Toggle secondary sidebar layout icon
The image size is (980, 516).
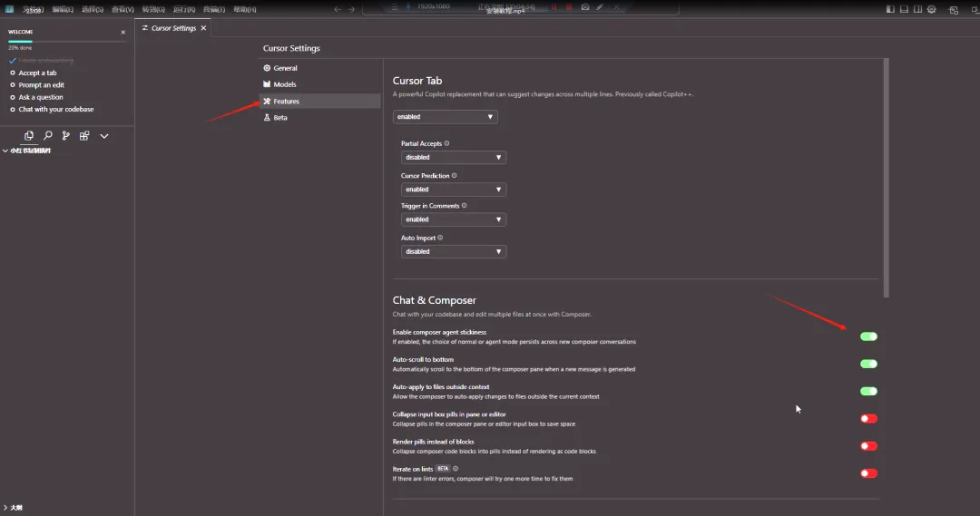tap(917, 9)
